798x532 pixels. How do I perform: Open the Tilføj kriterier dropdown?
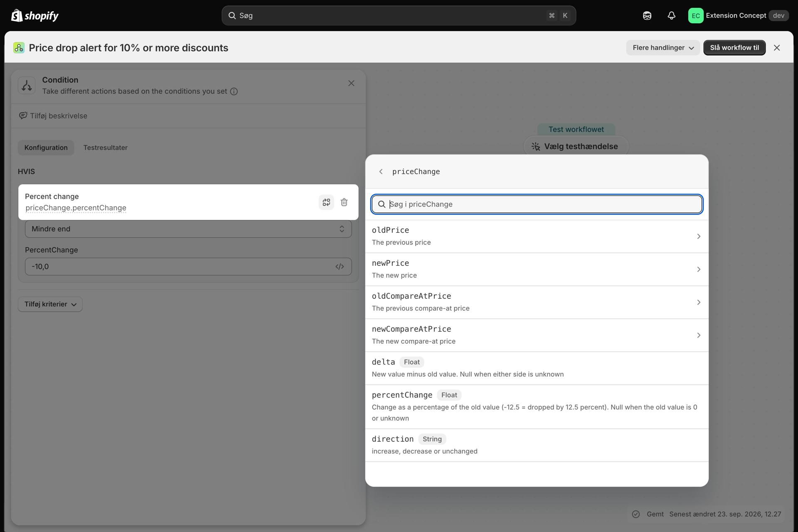tap(50, 304)
